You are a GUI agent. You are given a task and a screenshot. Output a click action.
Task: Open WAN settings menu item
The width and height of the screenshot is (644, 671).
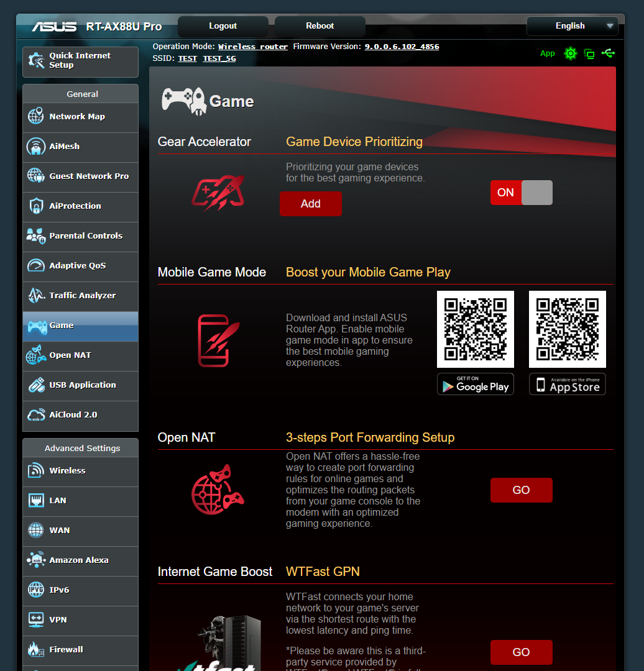point(81,531)
